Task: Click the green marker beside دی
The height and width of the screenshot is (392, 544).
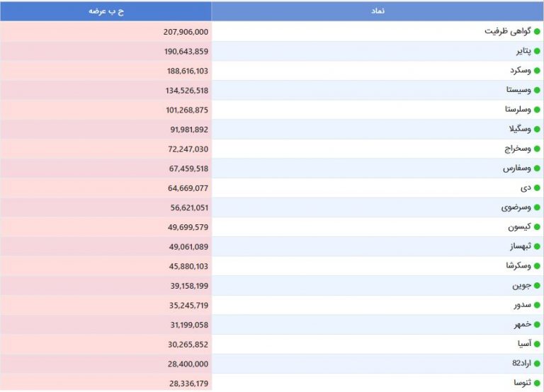Action: click(x=537, y=188)
